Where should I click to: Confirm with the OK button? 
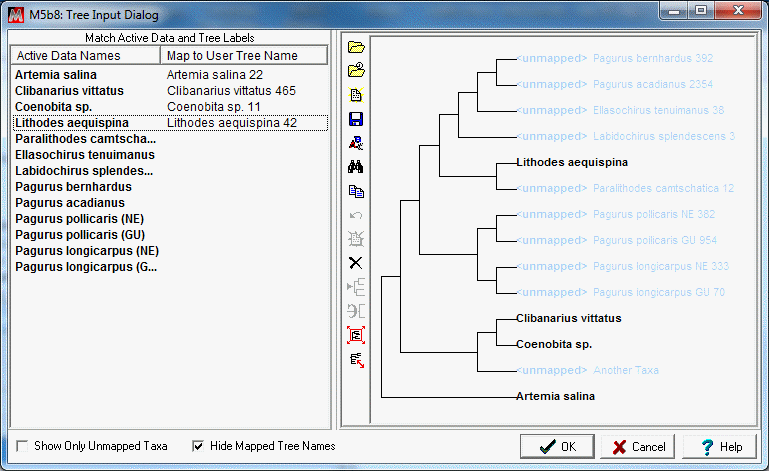(557, 446)
